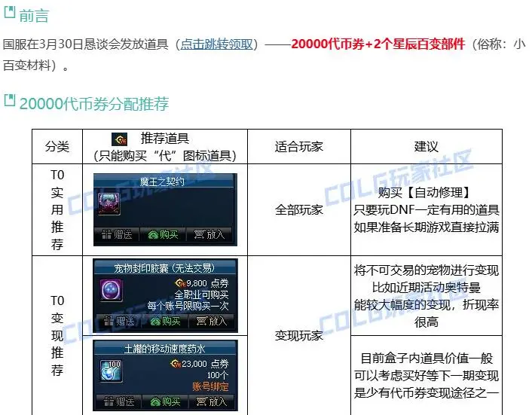Click 放入 button under 宠物封印胶囊
Image resolution: width=532 pixels, height=415 pixels.
coord(212,321)
